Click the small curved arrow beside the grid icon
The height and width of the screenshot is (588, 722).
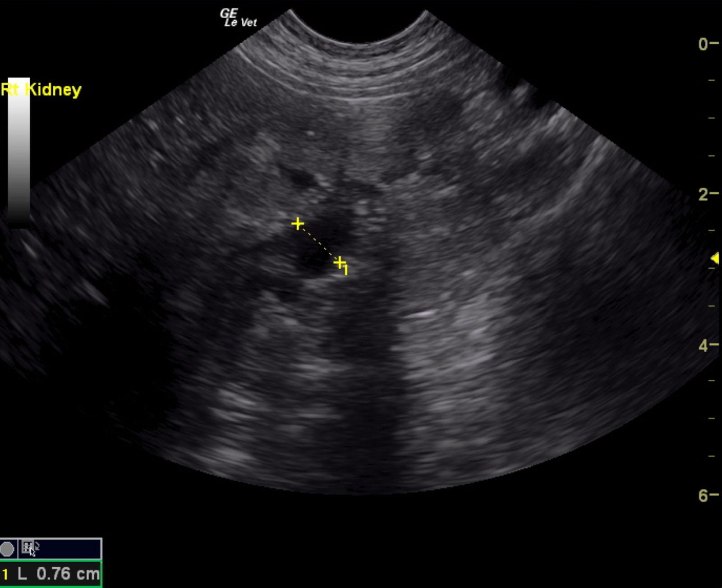pos(37,547)
